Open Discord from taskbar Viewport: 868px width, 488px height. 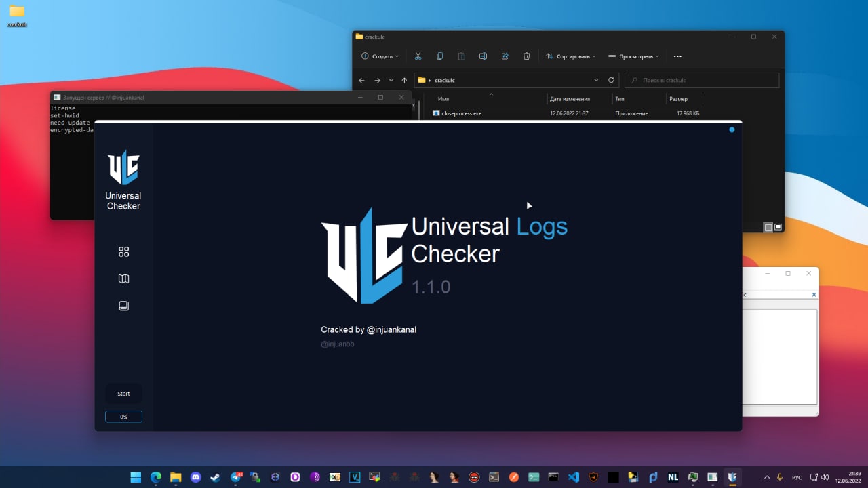click(x=195, y=477)
